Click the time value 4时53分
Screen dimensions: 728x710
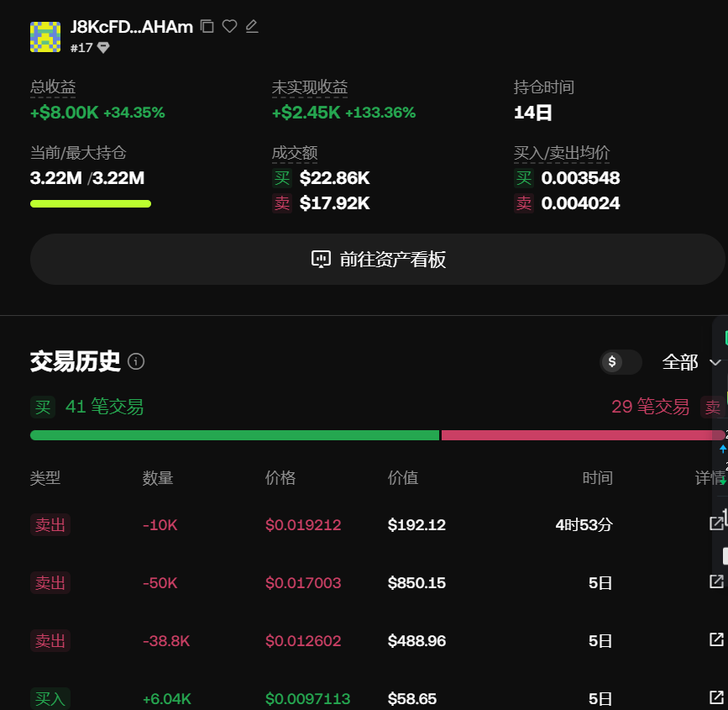click(584, 525)
